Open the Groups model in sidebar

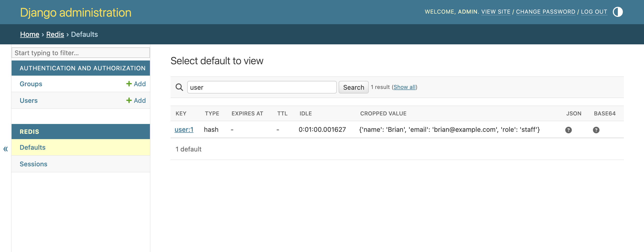tap(31, 84)
